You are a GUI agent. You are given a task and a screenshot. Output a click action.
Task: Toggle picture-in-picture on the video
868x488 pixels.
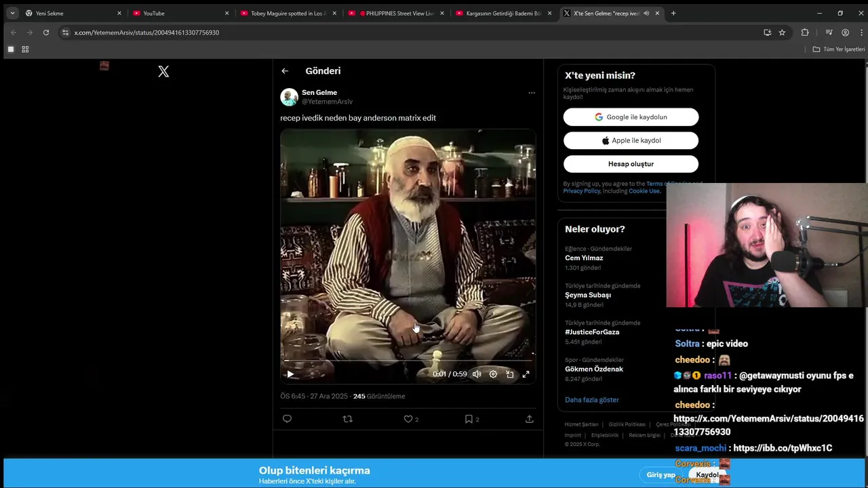tap(509, 374)
